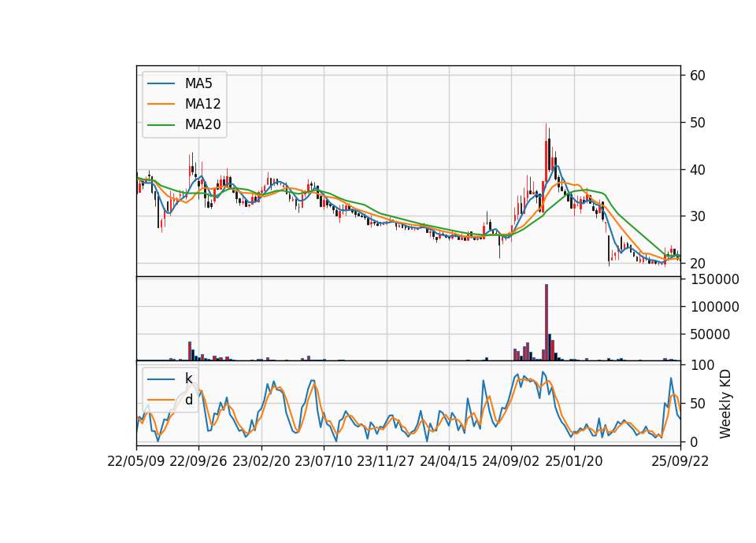
Task: Click the 23/02/20 date tick label
Action: pos(261,461)
